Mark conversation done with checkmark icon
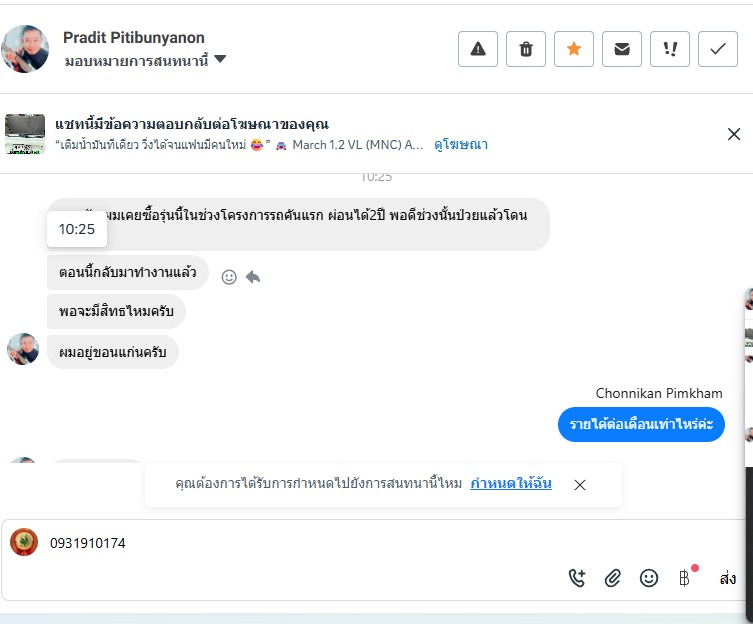The height and width of the screenshot is (624, 753). (x=718, y=49)
